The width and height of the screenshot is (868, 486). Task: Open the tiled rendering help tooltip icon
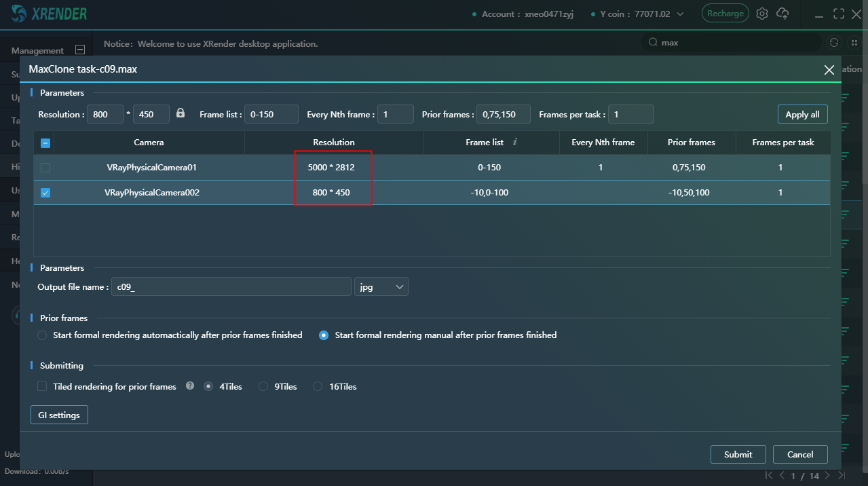[190, 386]
